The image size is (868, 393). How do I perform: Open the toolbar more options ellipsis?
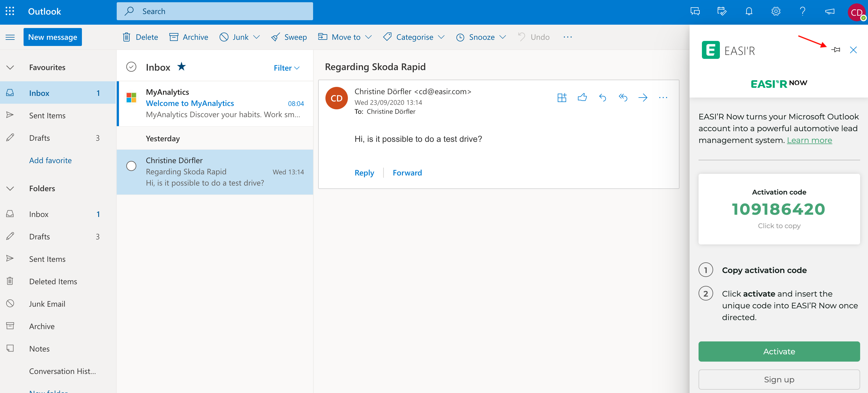(x=568, y=37)
